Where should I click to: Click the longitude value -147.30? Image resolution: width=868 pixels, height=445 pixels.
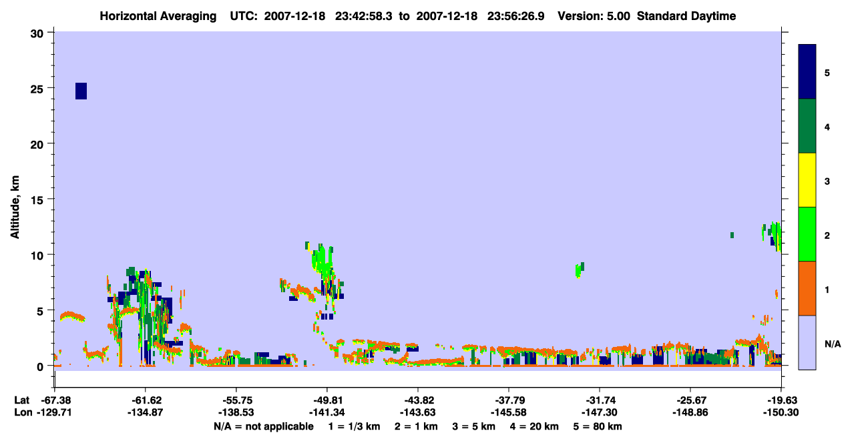[x=600, y=413]
